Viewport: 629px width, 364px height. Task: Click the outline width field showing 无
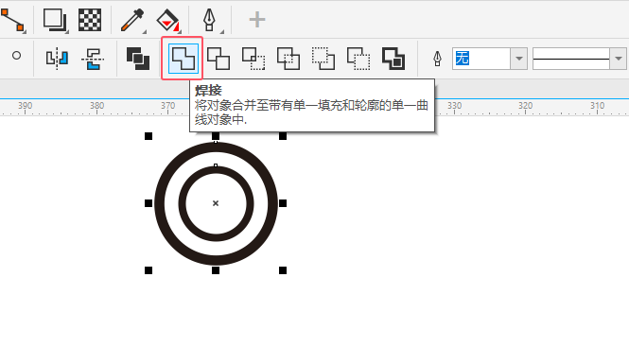(481, 59)
